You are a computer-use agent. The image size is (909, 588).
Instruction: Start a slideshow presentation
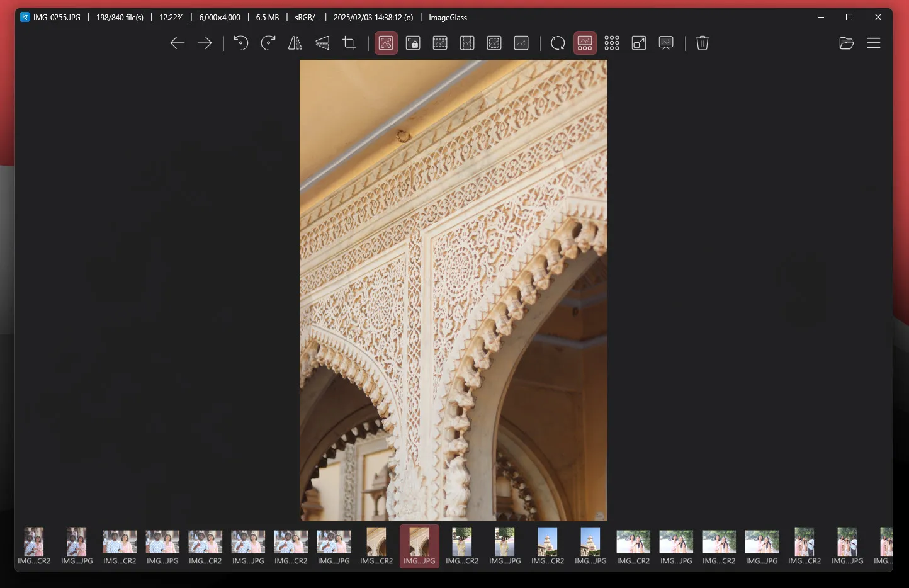pyautogui.click(x=666, y=43)
